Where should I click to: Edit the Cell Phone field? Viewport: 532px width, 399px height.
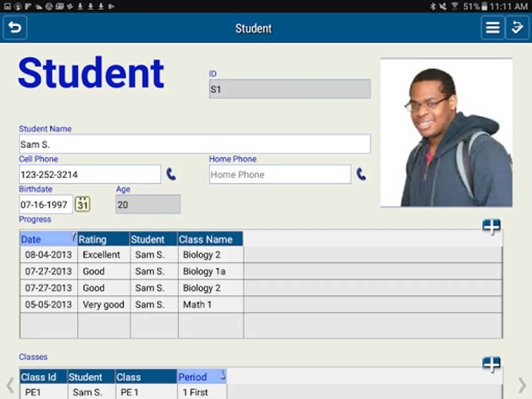click(90, 174)
